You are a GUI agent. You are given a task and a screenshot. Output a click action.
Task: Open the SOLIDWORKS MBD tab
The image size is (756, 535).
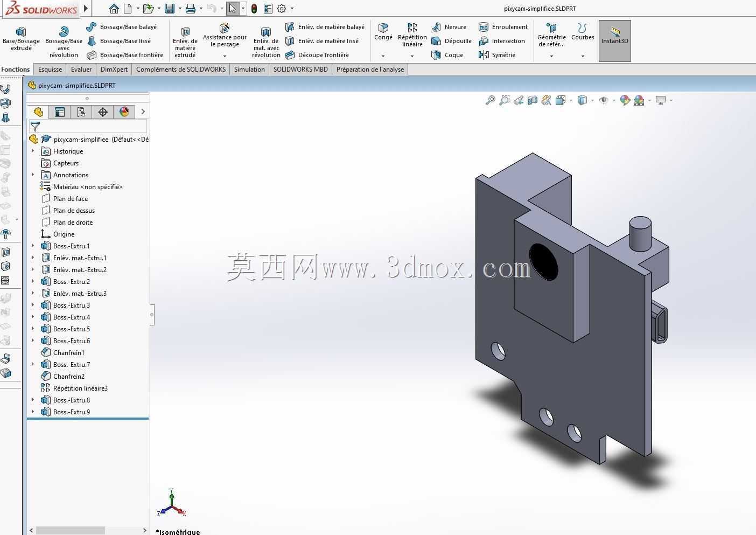point(300,70)
